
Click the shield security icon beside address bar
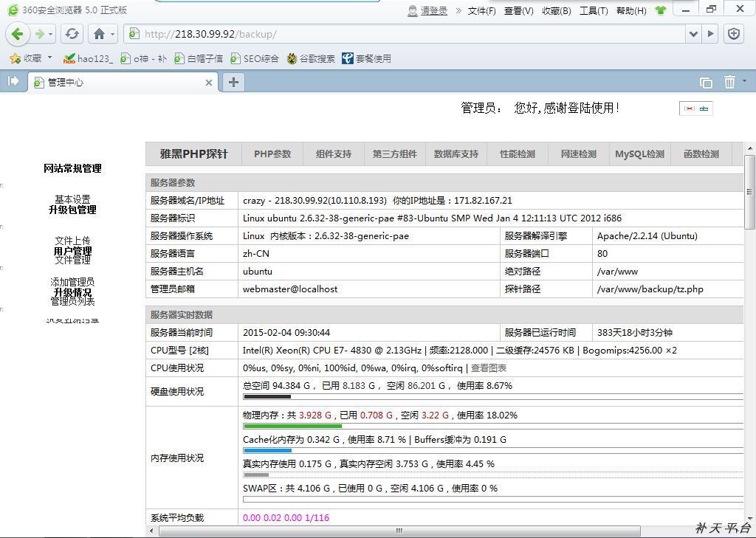pyautogui.click(x=734, y=34)
